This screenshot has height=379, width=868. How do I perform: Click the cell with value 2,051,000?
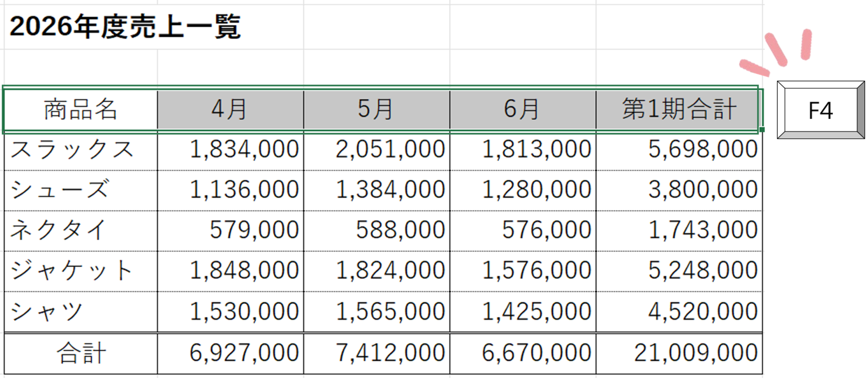pyautogui.click(x=377, y=150)
